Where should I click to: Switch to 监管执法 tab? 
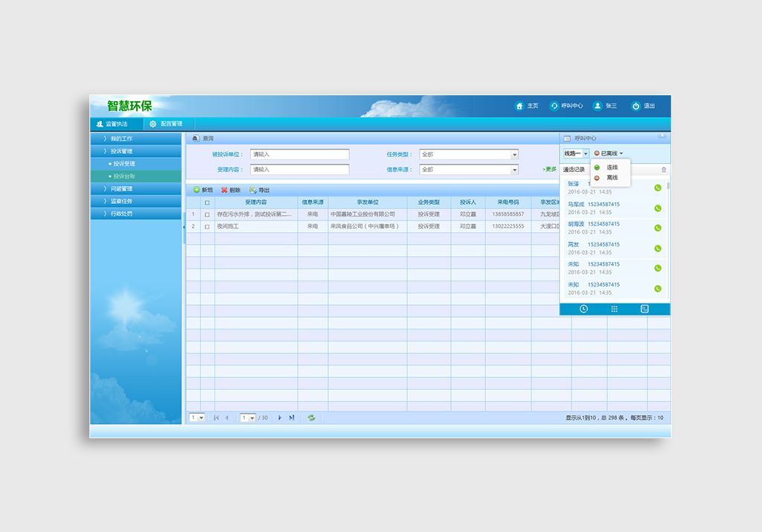[x=115, y=124]
